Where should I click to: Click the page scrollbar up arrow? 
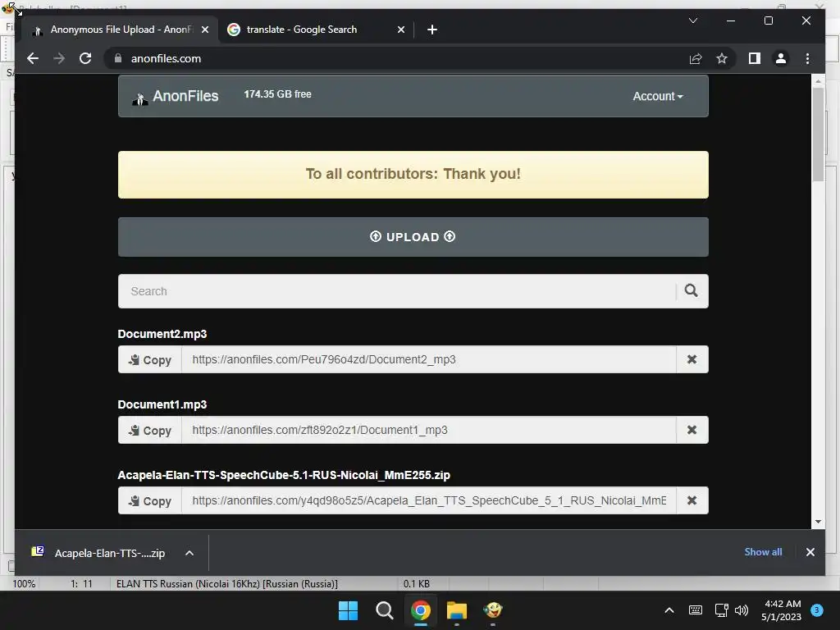(x=818, y=81)
